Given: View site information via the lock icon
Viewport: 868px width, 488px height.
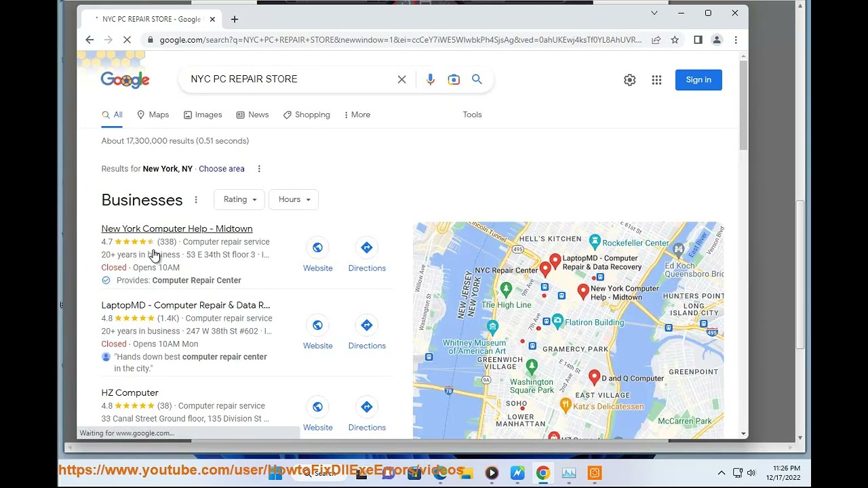Looking at the screenshot, I should pos(150,40).
